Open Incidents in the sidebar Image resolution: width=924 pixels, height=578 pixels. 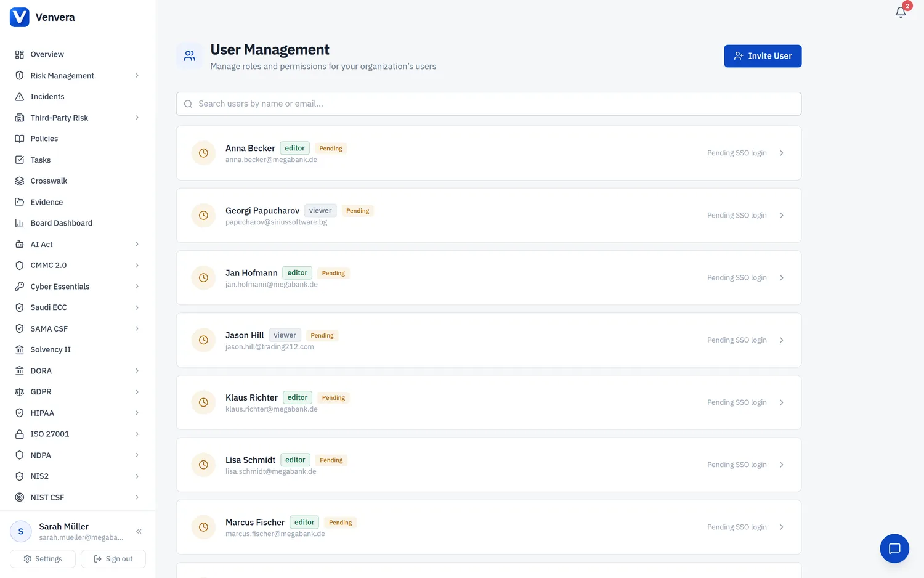(x=78, y=97)
